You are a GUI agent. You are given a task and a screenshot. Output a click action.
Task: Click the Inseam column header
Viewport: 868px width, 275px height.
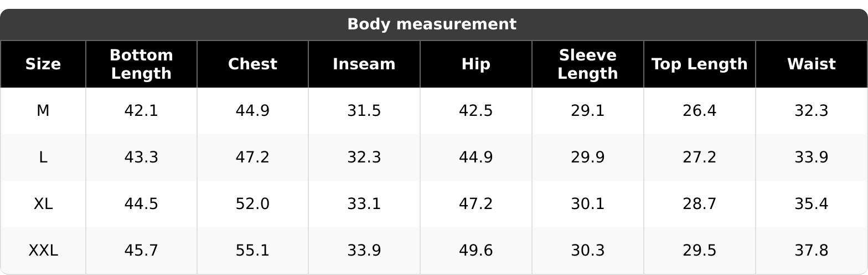point(364,64)
